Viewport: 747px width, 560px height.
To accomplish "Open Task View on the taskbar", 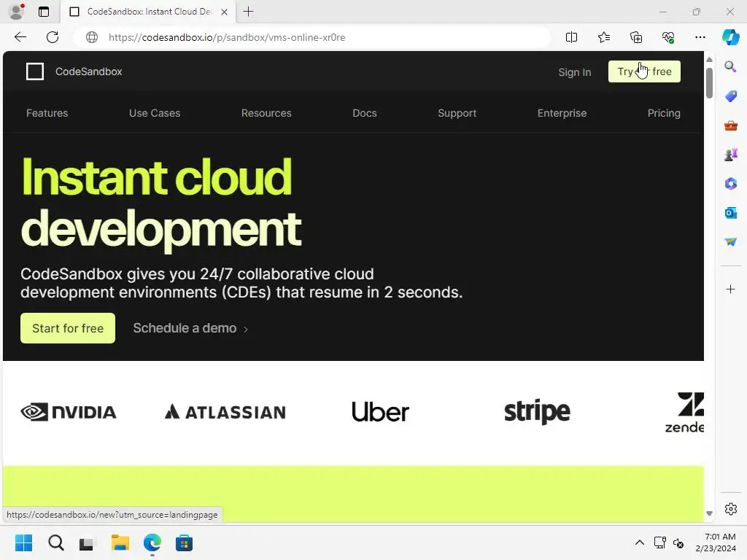I will (x=88, y=542).
